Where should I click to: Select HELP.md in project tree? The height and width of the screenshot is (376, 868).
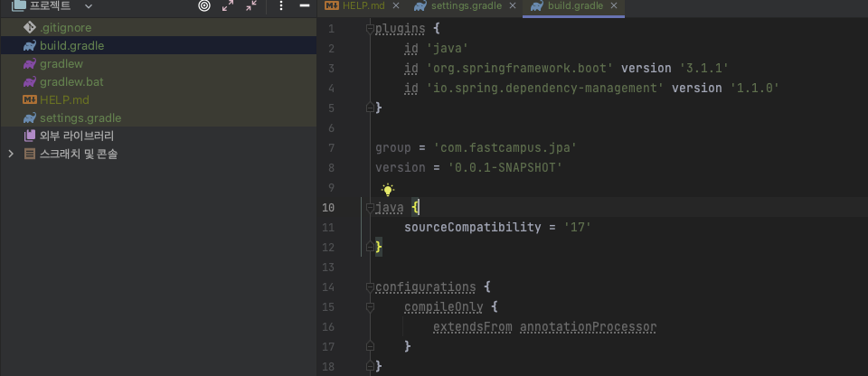coord(158,99)
